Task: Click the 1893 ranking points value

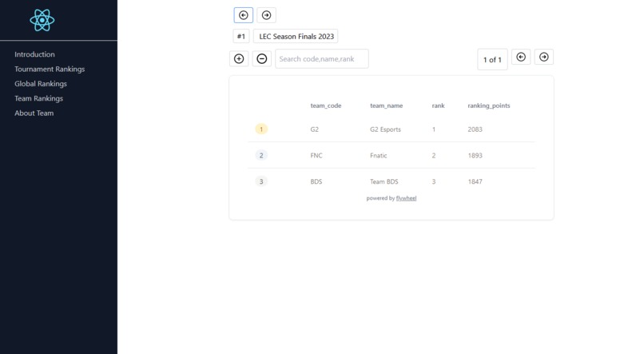Action: 475,155
